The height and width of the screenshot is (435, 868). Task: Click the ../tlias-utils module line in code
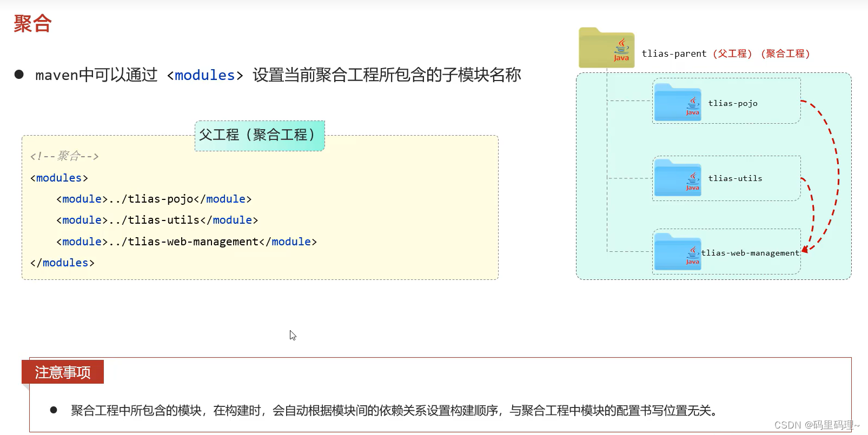pyautogui.click(x=157, y=220)
